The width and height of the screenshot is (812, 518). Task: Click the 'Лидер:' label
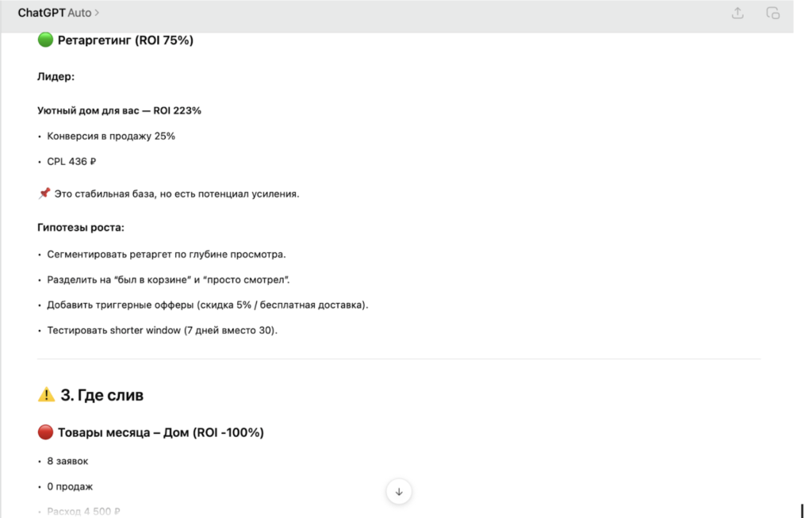pyautogui.click(x=56, y=77)
